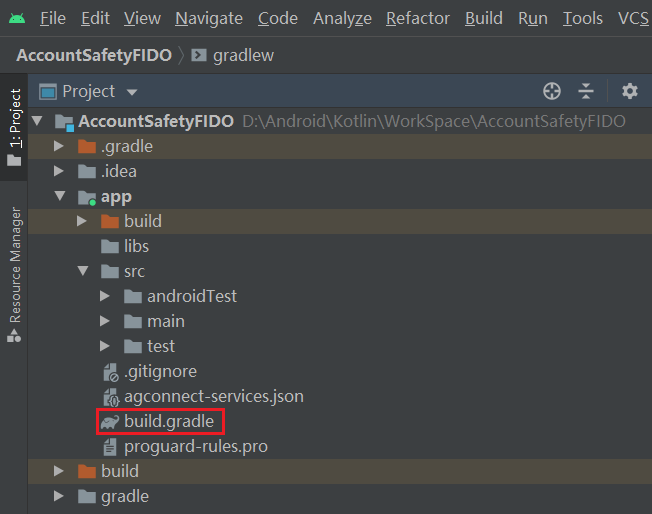This screenshot has height=514, width=652.
Task: Select the libs folder in tree
Action: click(136, 246)
